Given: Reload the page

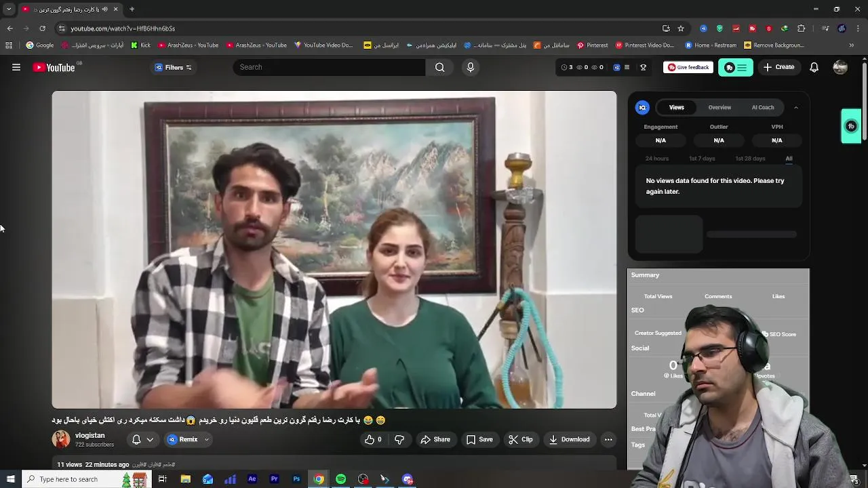Looking at the screenshot, I should [x=42, y=28].
